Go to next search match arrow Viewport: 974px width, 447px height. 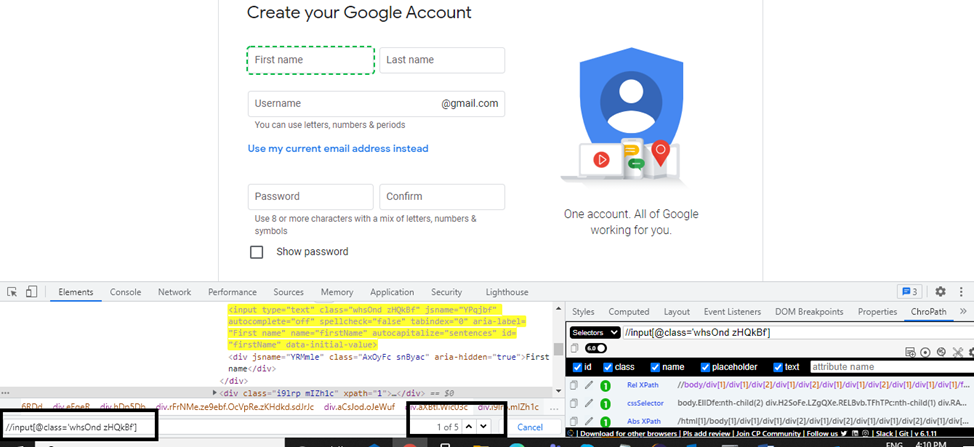pyautogui.click(x=484, y=427)
